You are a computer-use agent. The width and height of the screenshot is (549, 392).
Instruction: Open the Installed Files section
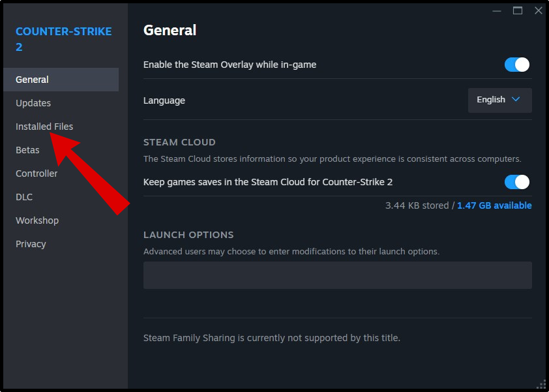coord(44,127)
